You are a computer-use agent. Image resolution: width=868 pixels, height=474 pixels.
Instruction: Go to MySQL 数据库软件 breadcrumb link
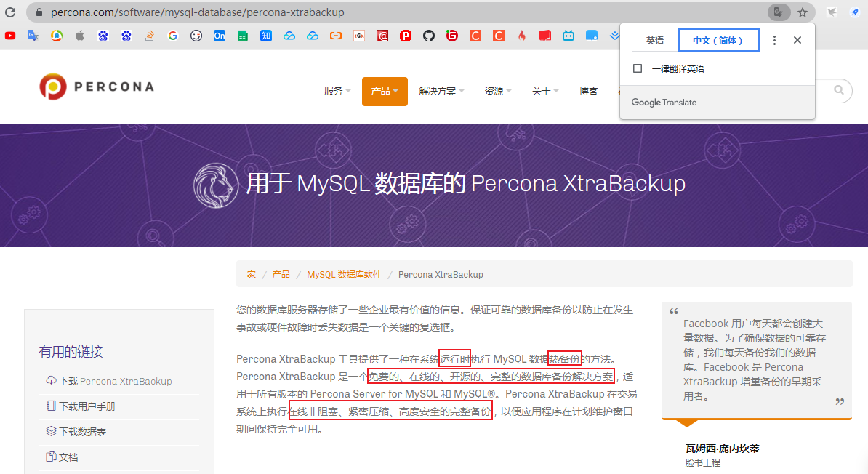click(x=344, y=275)
